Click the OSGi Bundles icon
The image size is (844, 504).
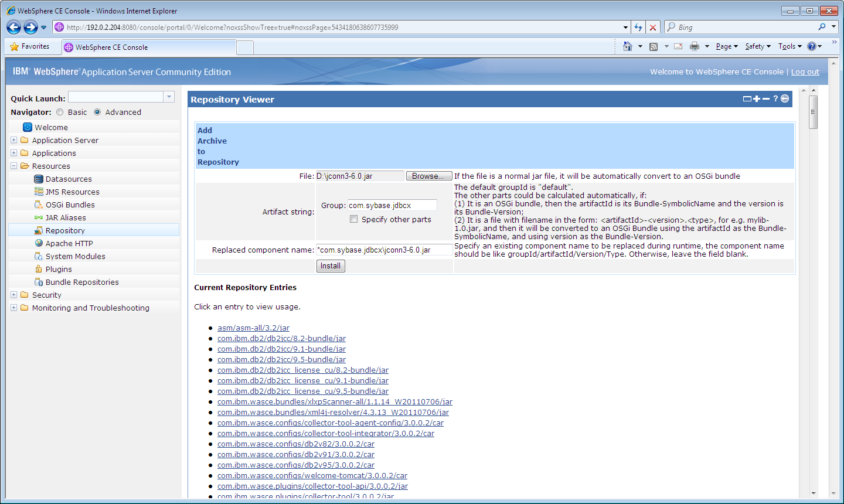point(39,205)
